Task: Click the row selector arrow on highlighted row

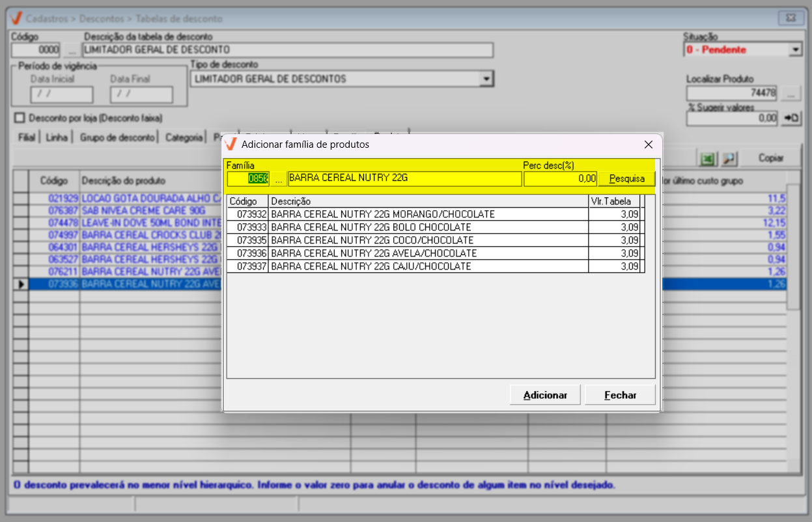Action: point(21,284)
